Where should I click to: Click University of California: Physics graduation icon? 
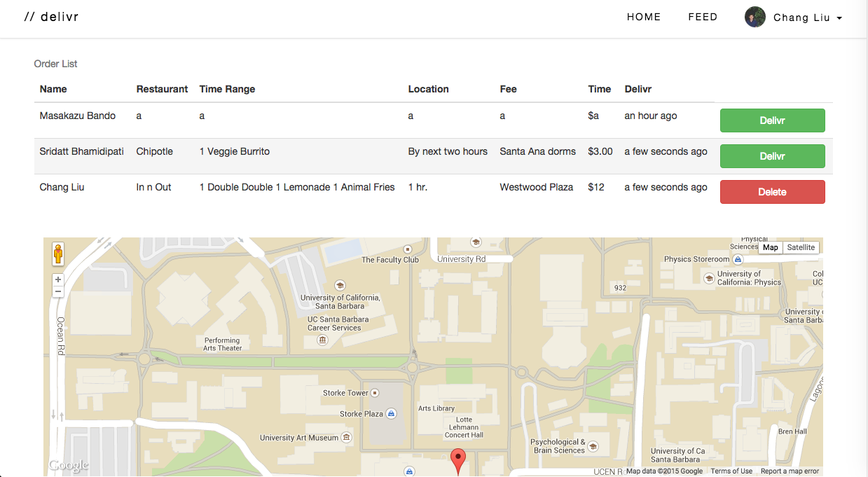(x=709, y=279)
